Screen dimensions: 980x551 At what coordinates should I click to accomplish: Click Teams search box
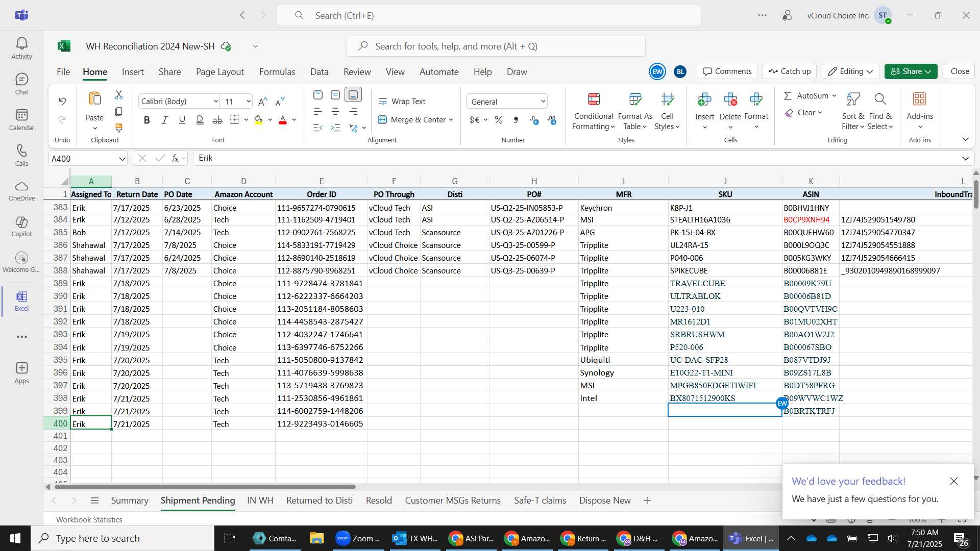pos(488,15)
